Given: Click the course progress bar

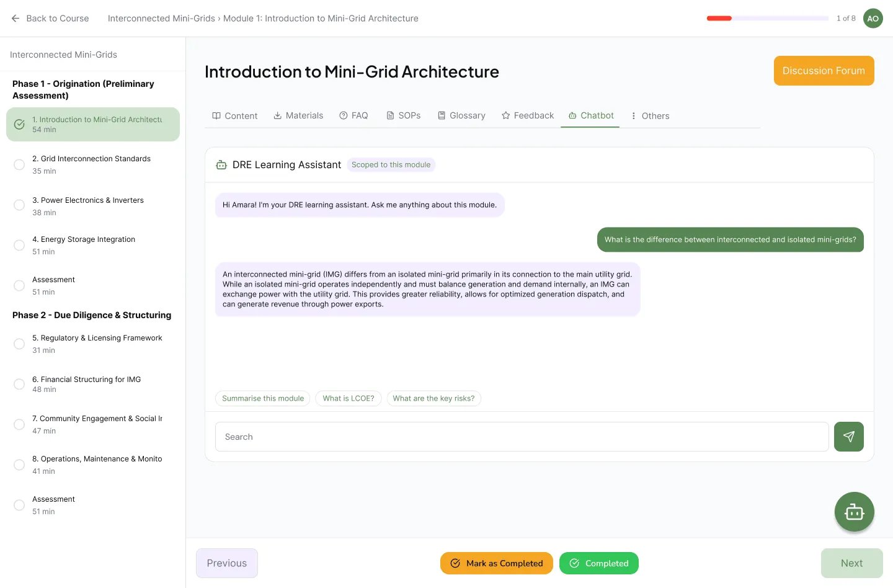Looking at the screenshot, I should [x=768, y=19].
